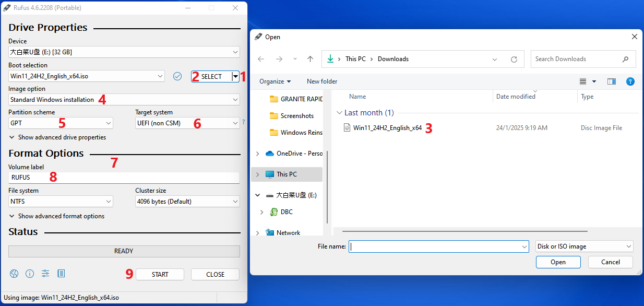The image size is (644, 306).
Task: Click the Volume label RUFUS field
Action: (x=124, y=178)
